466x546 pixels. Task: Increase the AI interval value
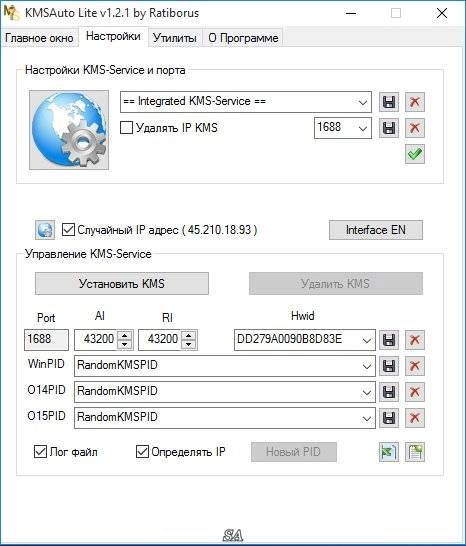click(x=125, y=335)
